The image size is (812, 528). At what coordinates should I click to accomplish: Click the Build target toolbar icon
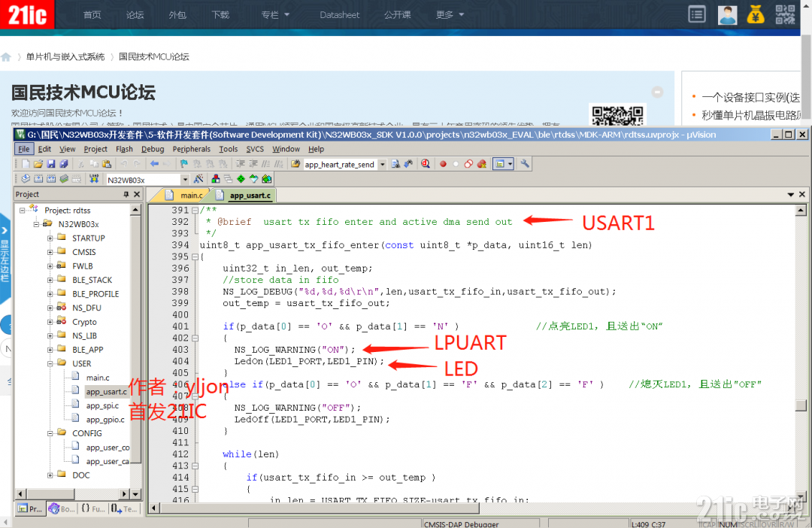point(38,179)
